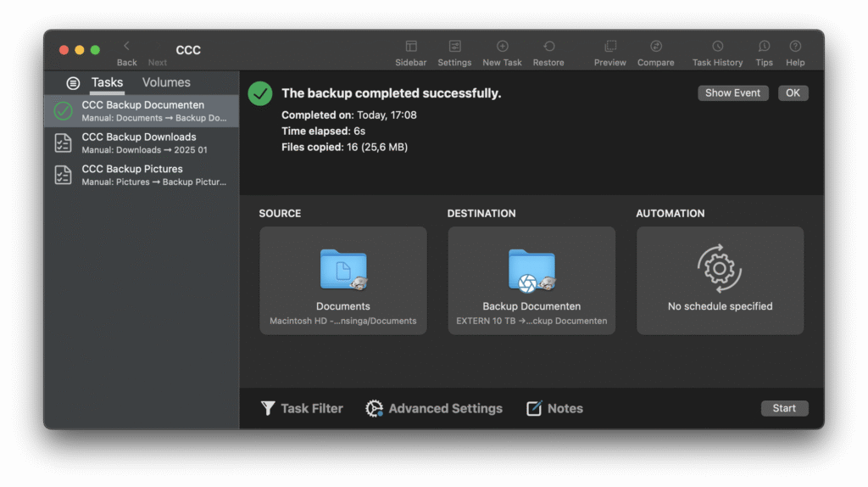This screenshot has height=487, width=868.
Task: Click the Notes pencil icon
Action: click(534, 408)
